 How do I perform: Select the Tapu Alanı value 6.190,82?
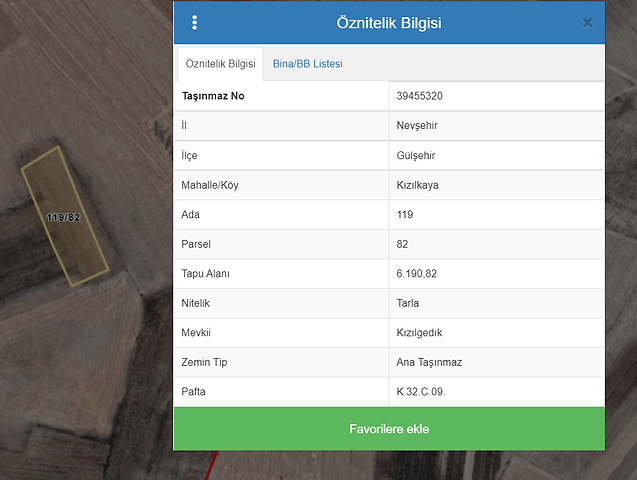416,273
